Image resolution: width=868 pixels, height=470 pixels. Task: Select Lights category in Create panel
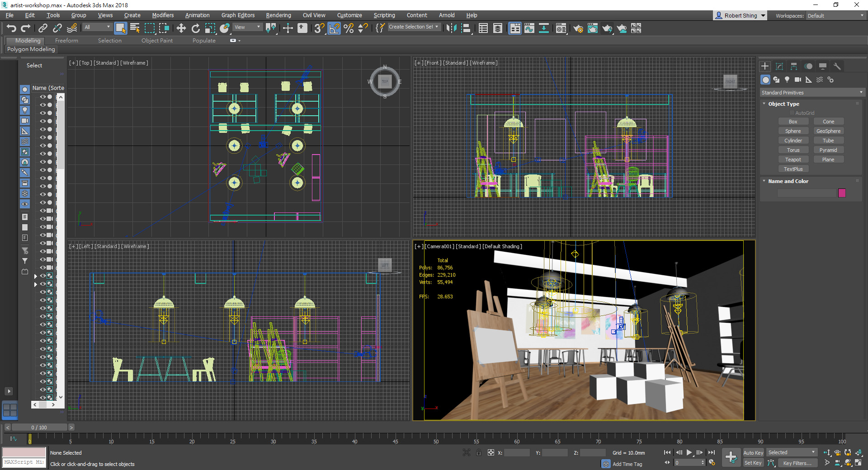point(787,80)
